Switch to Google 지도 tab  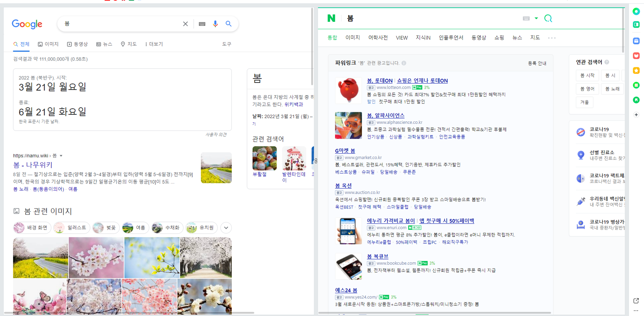click(129, 44)
